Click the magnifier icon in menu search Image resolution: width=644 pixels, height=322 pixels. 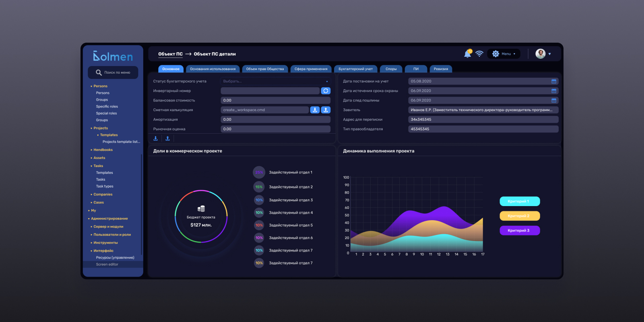click(99, 72)
